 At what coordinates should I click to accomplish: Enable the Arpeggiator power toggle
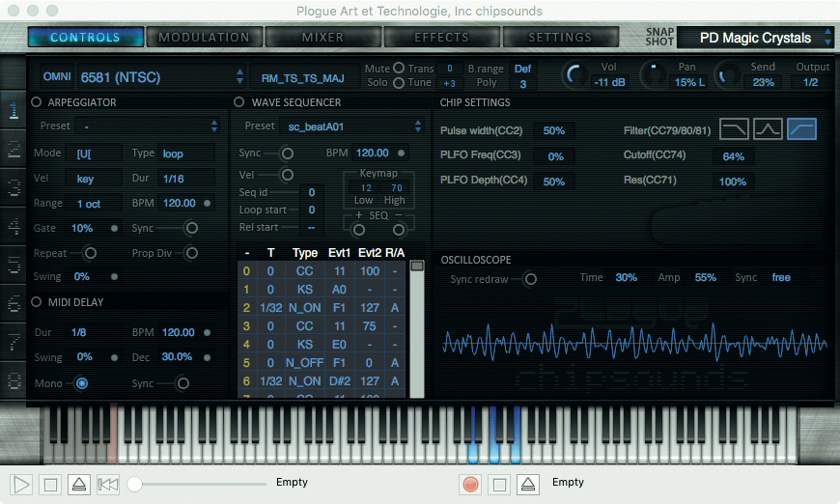pos(37,102)
